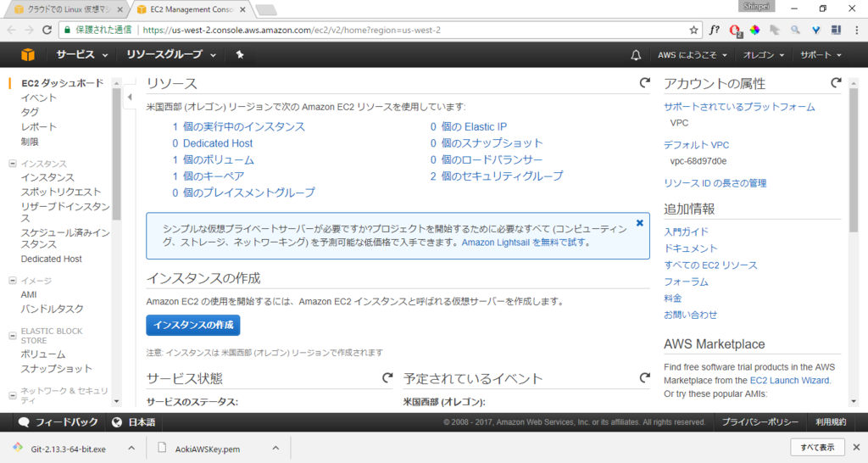Screen dimensions: 868x463
Task: Open options arrow for AokiAWSKey.pem download
Action: pos(275,448)
